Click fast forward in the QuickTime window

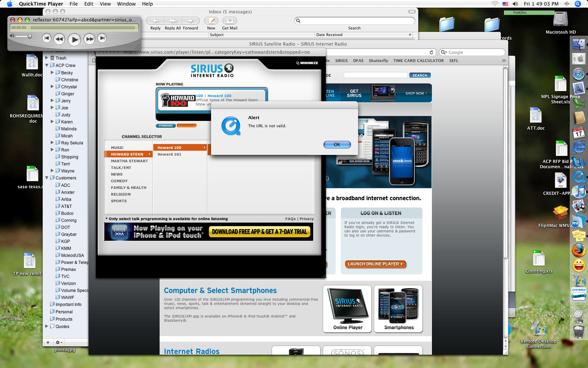click(x=90, y=39)
